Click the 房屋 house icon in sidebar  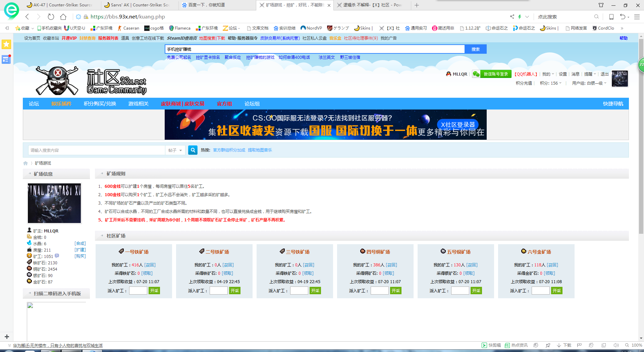click(x=30, y=250)
